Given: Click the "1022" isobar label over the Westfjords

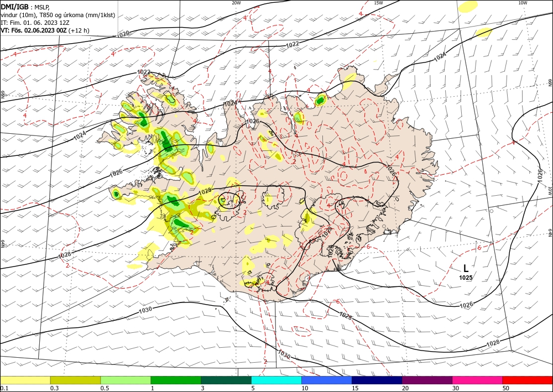Looking at the screenshot, I should (x=144, y=72).
